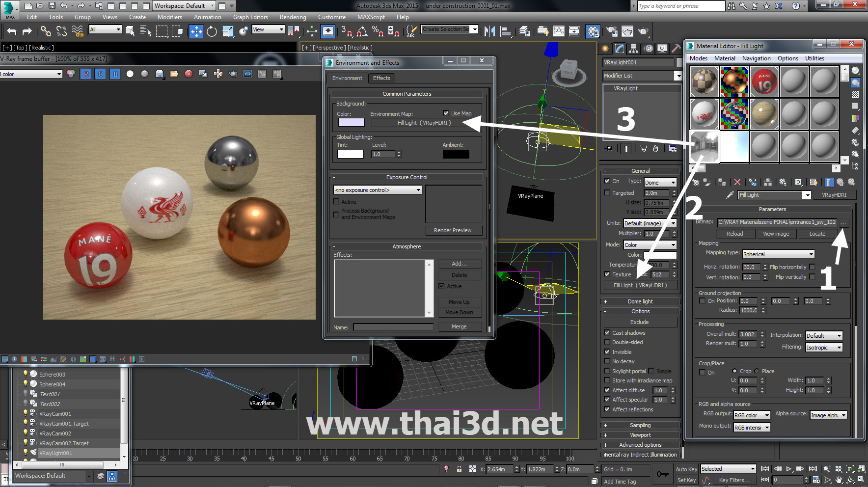Open the Mapping type Spherical dropdown
The height and width of the screenshot is (487, 868).
tap(778, 254)
